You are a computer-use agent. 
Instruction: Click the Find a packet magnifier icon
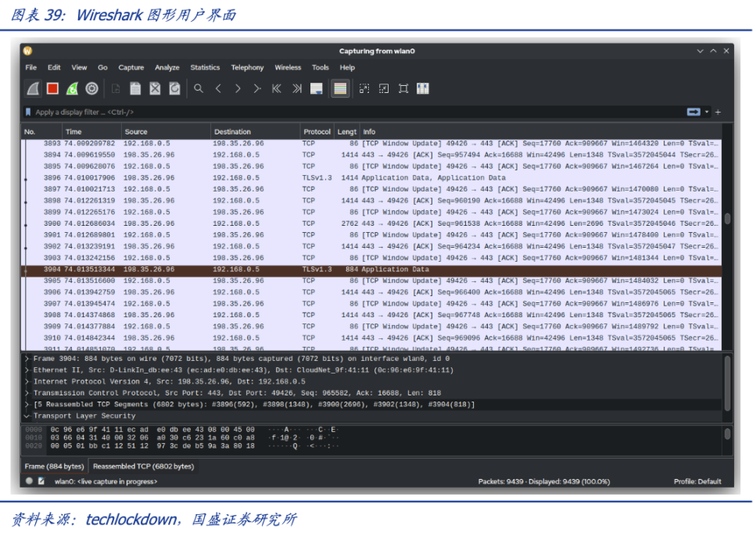[199, 89]
